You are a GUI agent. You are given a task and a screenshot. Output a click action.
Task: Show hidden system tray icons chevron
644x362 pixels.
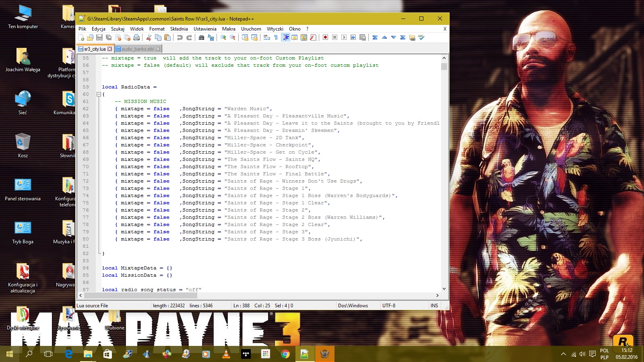(563, 354)
